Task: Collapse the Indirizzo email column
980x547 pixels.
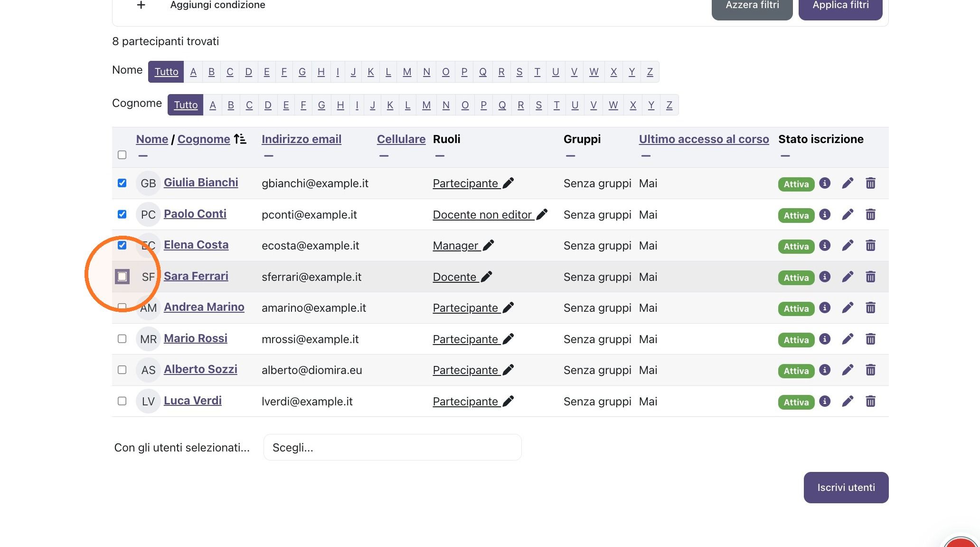Action: point(269,156)
